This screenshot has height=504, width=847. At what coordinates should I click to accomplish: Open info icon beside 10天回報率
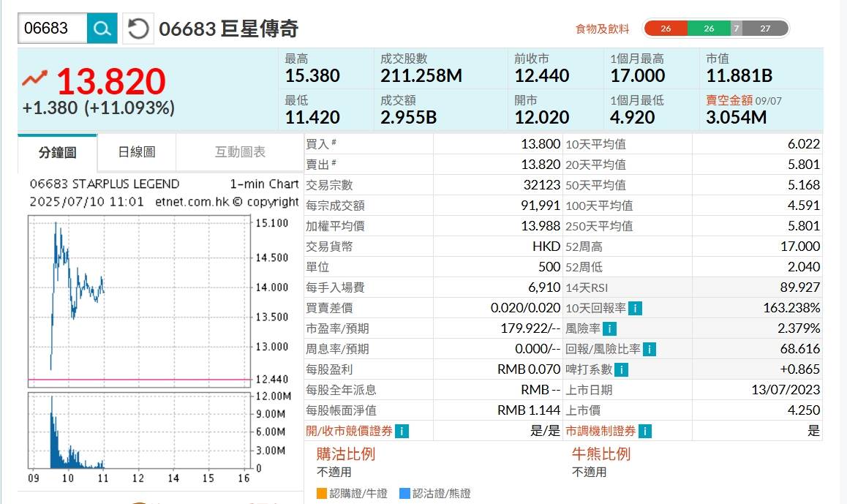[636, 308]
